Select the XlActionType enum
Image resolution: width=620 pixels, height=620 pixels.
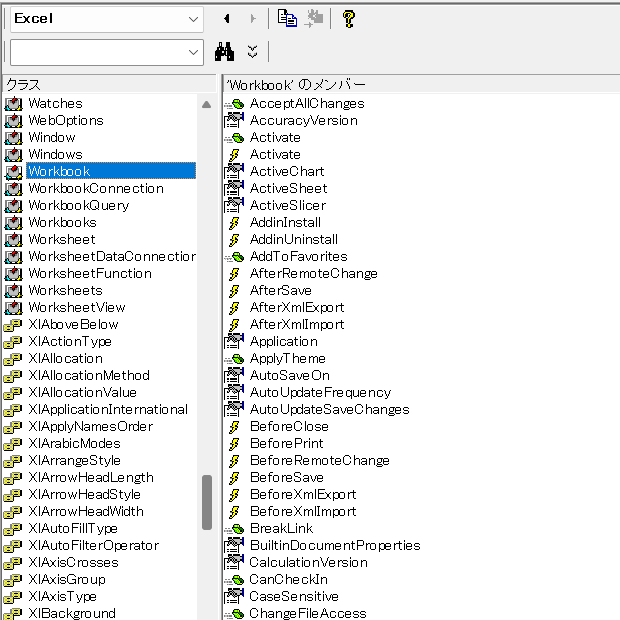point(70,342)
